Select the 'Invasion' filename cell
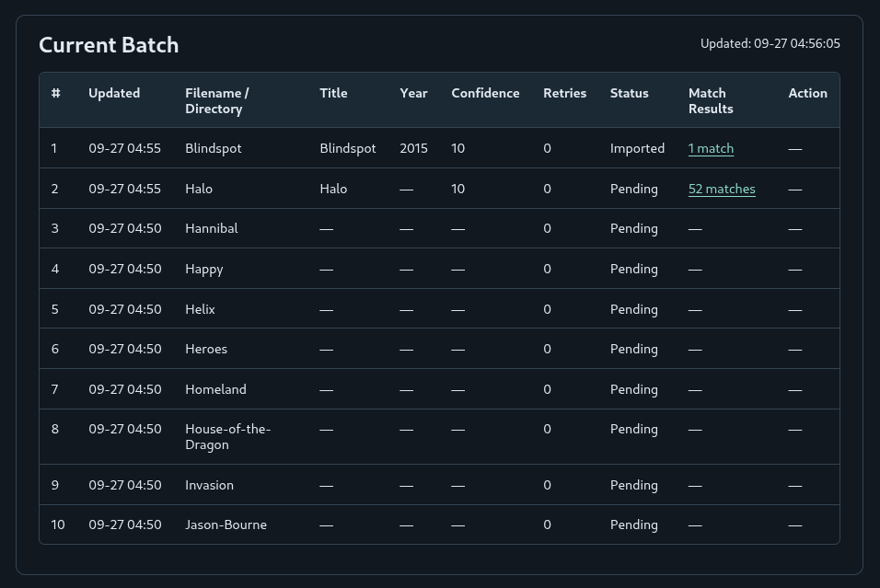The height and width of the screenshot is (588, 880). 209,485
